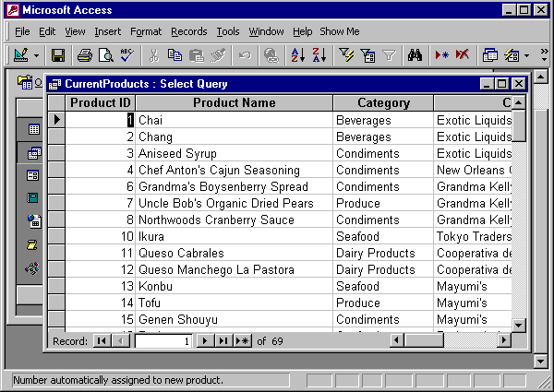Open the Tools menu

click(228, 31)
